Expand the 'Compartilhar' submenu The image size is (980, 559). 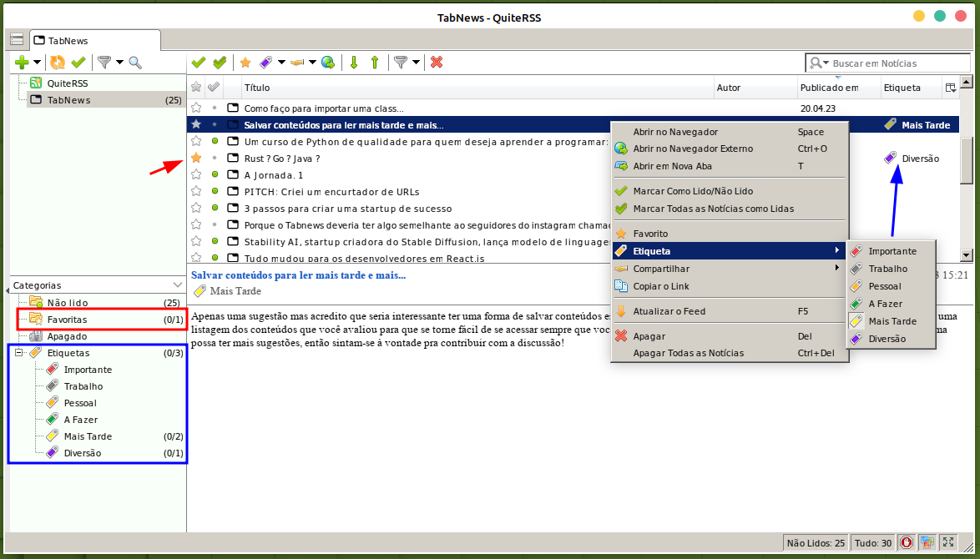click(x=730, y=269)
